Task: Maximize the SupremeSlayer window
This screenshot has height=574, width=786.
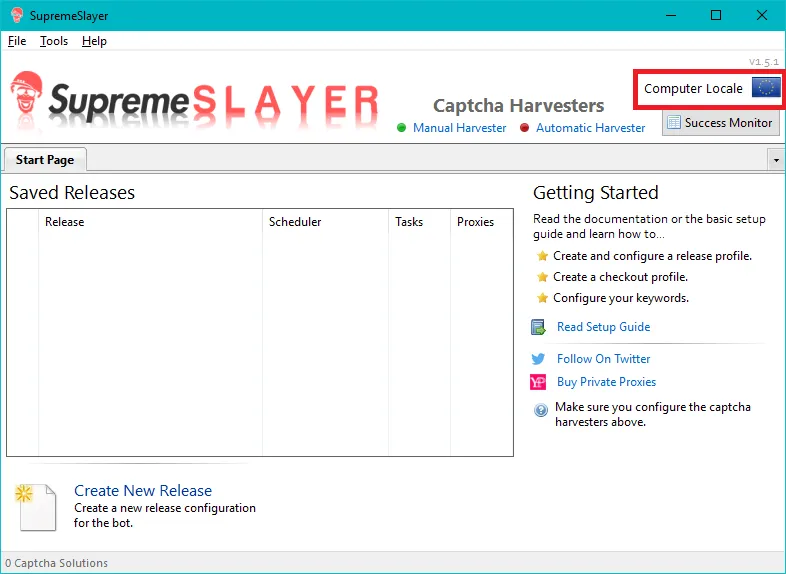Action: point(716,15)
